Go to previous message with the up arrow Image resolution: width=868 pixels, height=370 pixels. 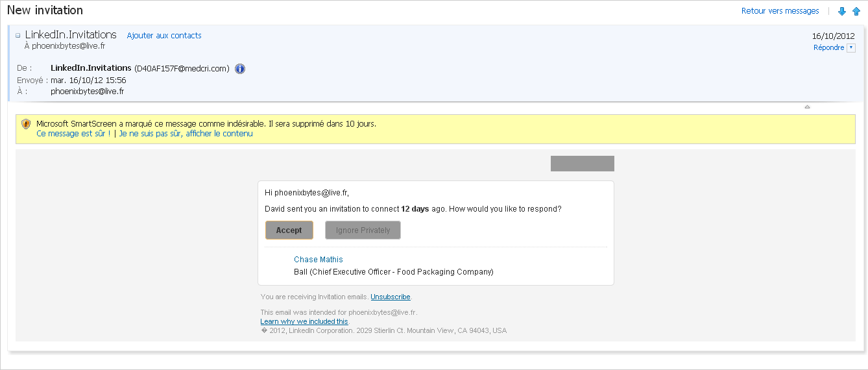pyautogui.click(x=856, y=12)
